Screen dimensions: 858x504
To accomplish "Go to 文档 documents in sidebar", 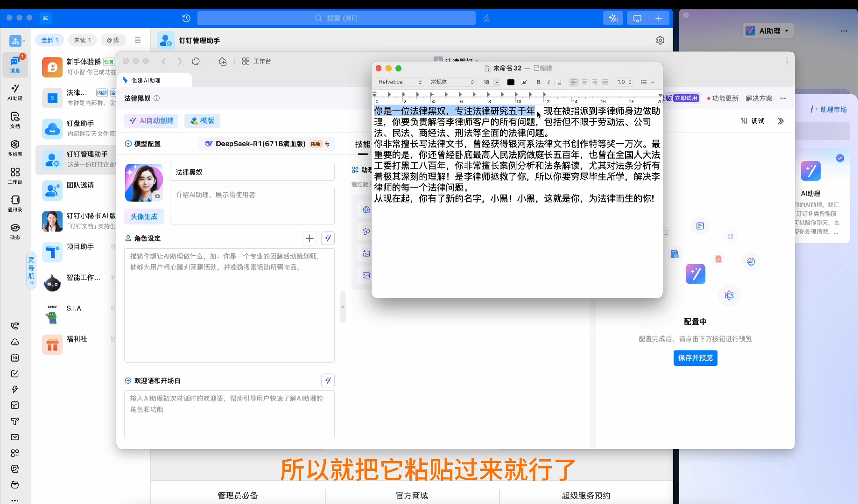I will pyautogui.click(x=15, y=120).
